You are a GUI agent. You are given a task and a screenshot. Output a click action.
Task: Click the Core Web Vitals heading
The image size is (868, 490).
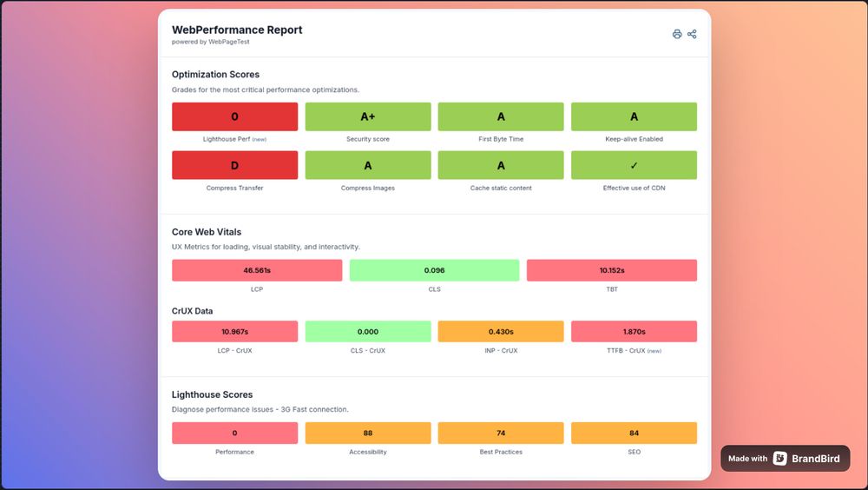207,232
